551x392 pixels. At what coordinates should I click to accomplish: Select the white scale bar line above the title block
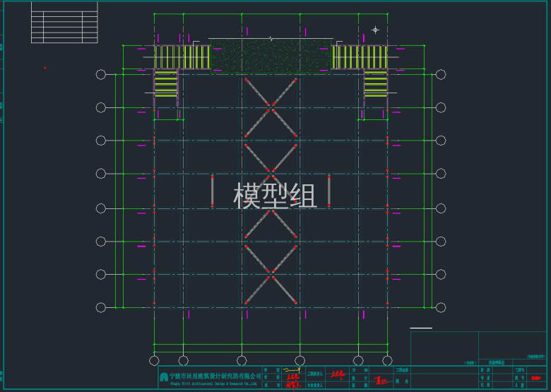pos(421,328)
